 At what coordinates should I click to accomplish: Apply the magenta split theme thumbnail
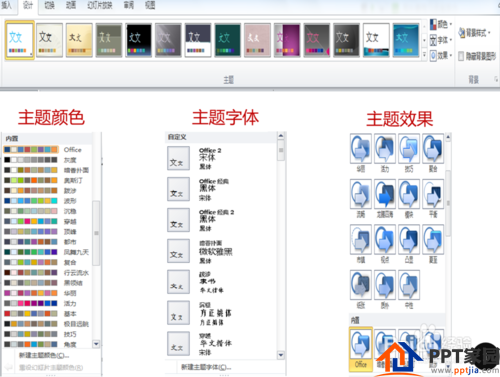pyautogui.click(x=287, y=40)
